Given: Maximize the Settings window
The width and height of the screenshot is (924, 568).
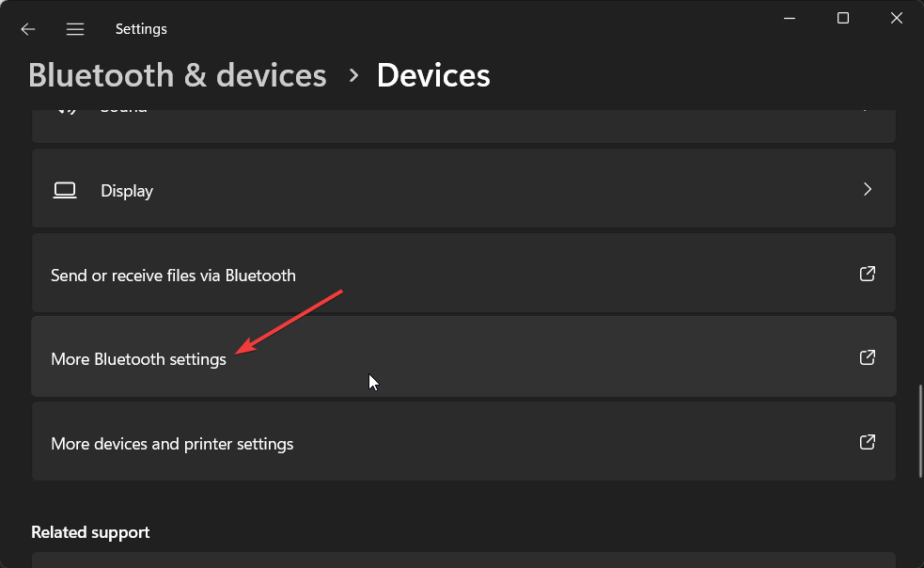Looking at the screenshot, I should coord(843,18).
